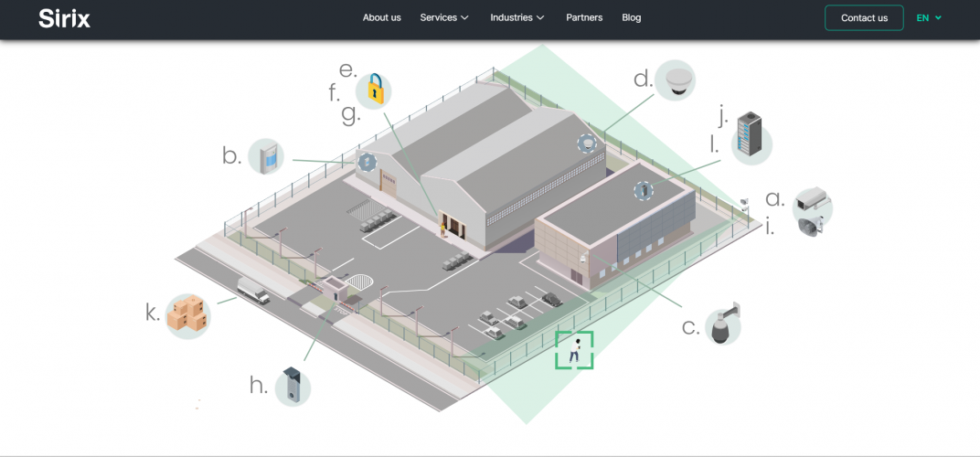This screenshot has width=980, height=457.
Task: Open the About us page
Action: 382,17
